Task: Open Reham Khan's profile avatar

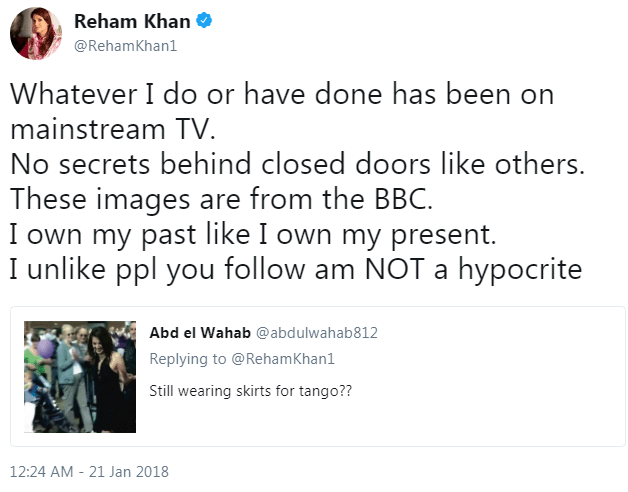Action: [36, 34]
